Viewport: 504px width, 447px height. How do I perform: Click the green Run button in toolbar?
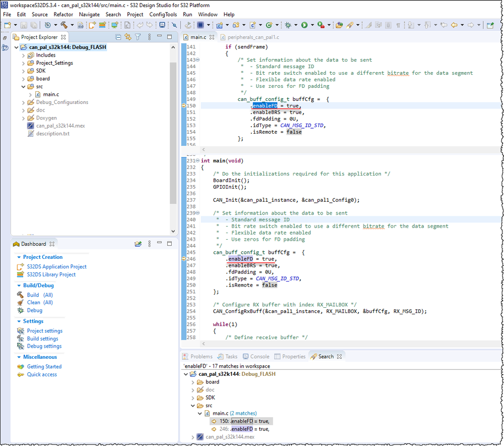305,25
